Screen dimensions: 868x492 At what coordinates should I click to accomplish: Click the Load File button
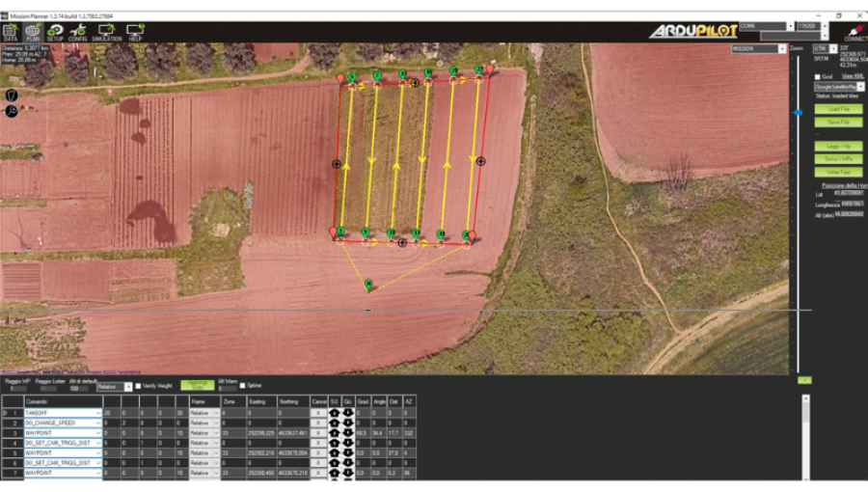(839, 109)
